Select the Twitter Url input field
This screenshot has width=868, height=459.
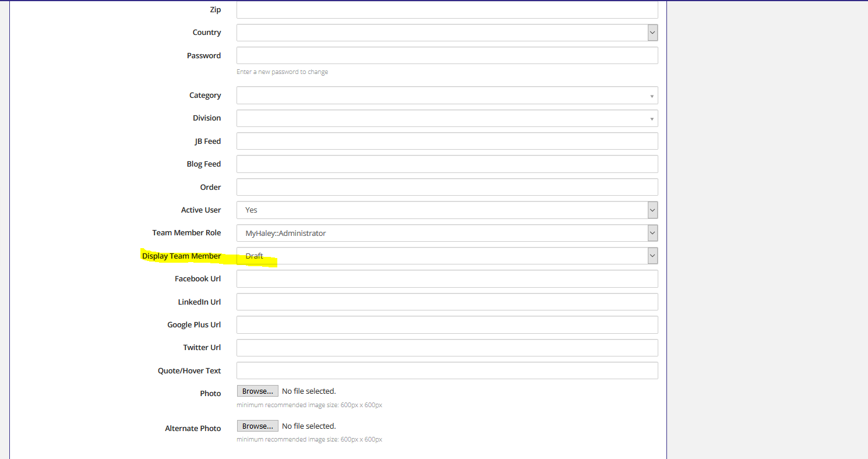[x=447, y=348]
